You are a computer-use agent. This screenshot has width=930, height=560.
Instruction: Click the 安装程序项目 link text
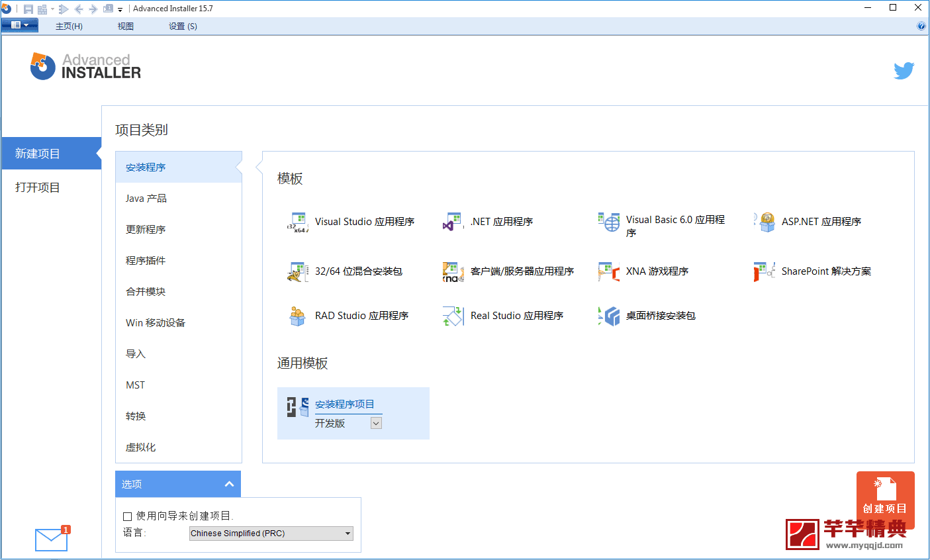pos(345,404)
